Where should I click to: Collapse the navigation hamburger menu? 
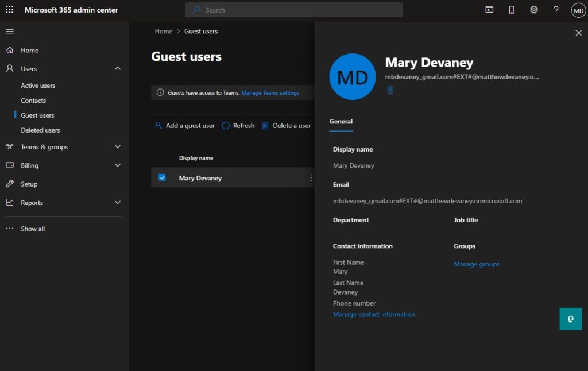10,32
